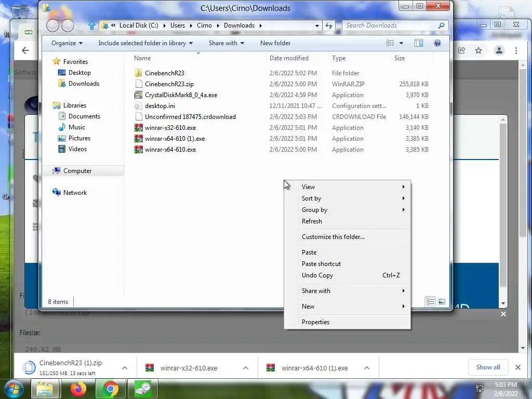Switch to large icons view in status bar
This screenshot has width=532, height=399.
pyautogui.click(x=442, y=301)
